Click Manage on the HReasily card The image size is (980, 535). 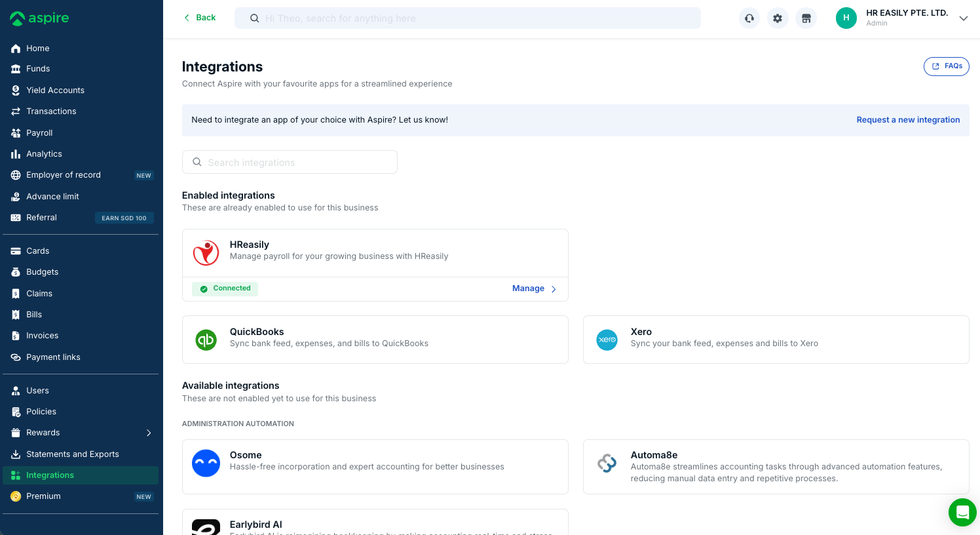(x=534, y=288)
